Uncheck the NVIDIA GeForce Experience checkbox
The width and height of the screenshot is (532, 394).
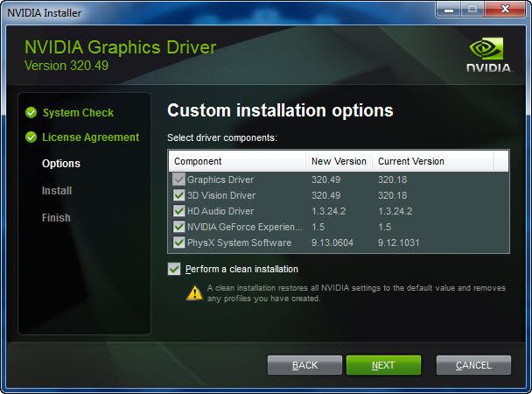(178, 227)
